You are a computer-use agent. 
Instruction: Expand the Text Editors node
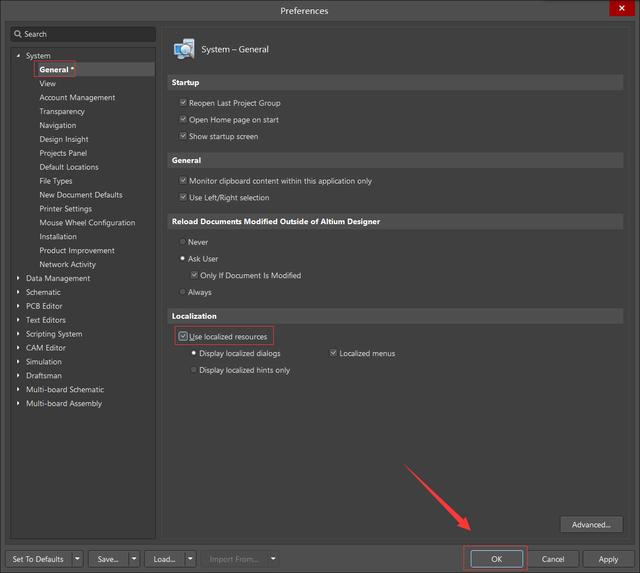[x=18, y=320]
